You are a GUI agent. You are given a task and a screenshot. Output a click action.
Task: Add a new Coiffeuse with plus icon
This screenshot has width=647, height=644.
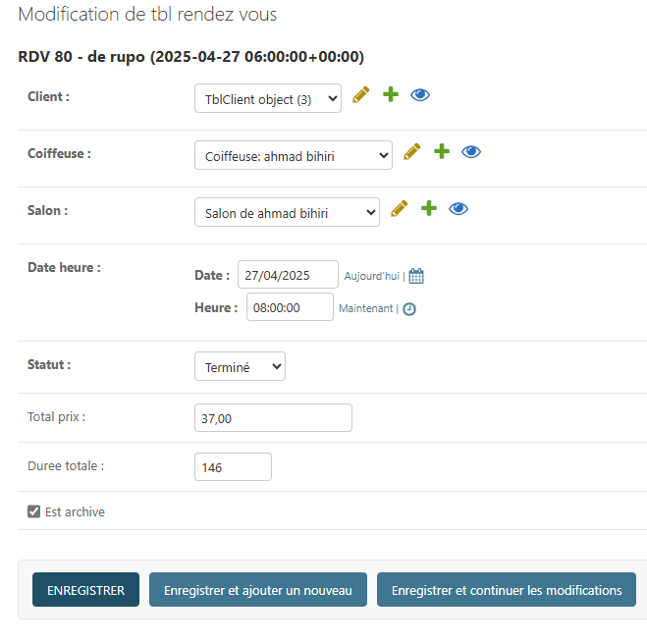click(x=441, y=152)
